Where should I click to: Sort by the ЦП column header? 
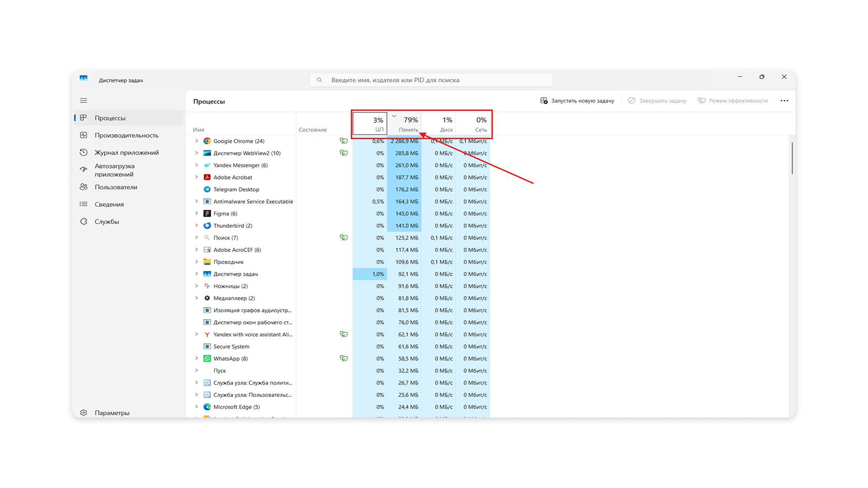(370, 123)
